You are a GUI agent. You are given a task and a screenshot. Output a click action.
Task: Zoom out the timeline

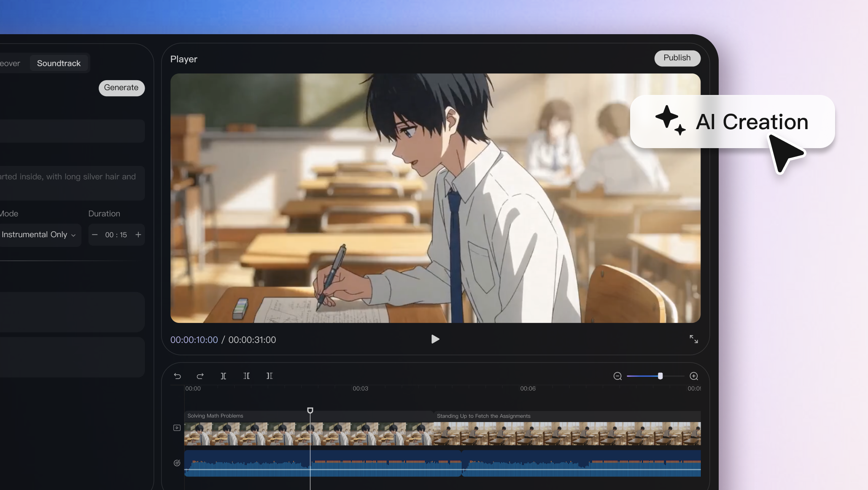tap(617, 376)
